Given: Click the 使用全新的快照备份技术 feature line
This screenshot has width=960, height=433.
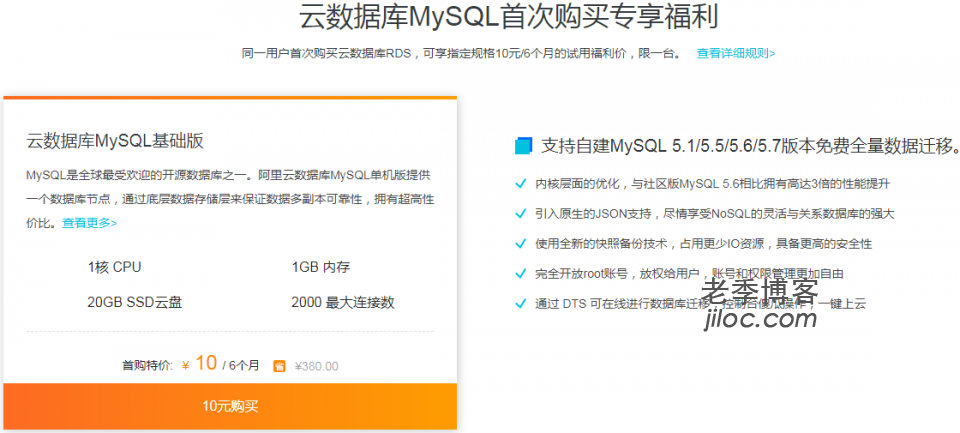Looking at the screenshot, I should pyautogui.click(x=703, y=243).
